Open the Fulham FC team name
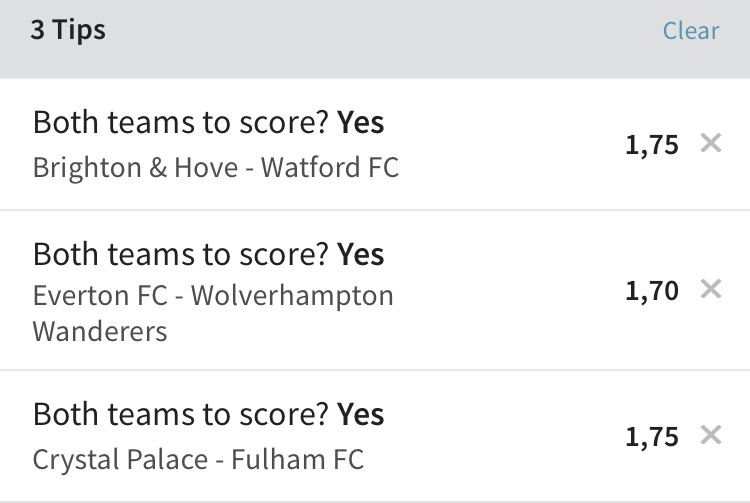The height and width of the screenshot is (503, 750). point(298,460)
